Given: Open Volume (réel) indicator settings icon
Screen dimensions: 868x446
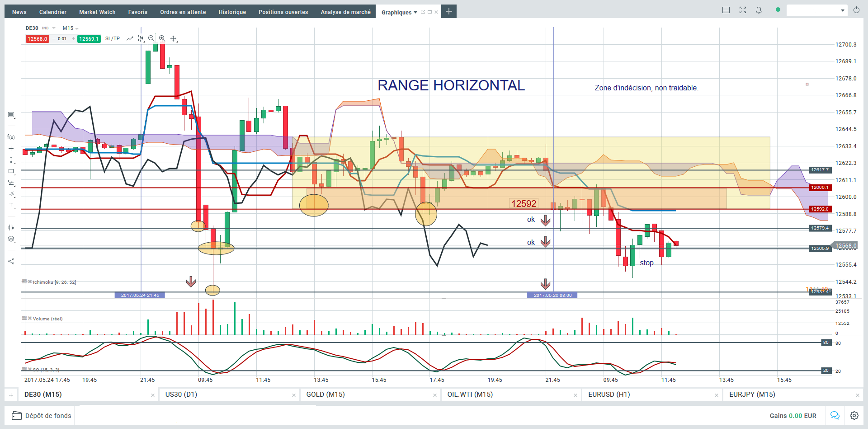Looking at the screenshot, I should point(24,318).
